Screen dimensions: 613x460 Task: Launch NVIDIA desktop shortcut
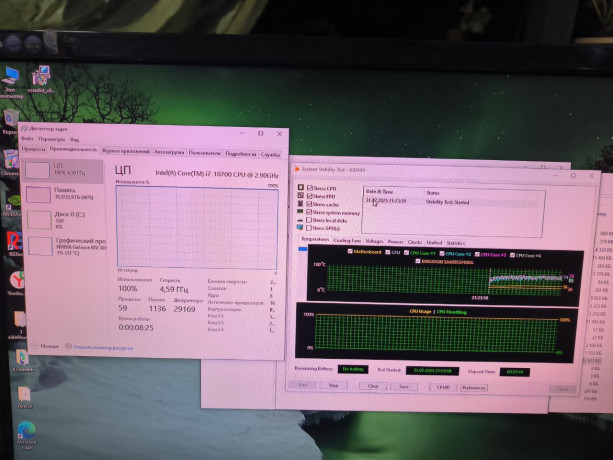tap(14, 202)
